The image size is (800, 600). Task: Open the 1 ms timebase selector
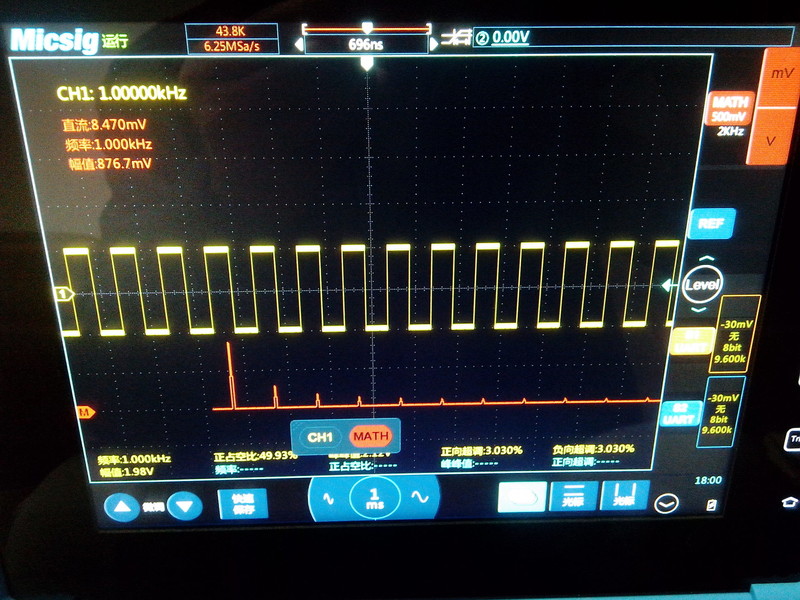[x=373, y=497]
